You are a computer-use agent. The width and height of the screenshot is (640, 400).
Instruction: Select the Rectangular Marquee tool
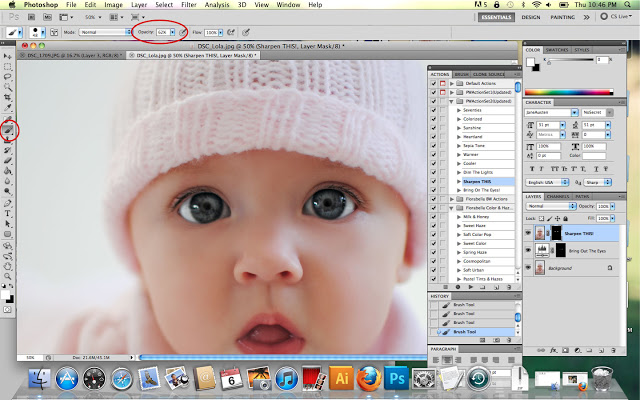(x=7, y=67)
